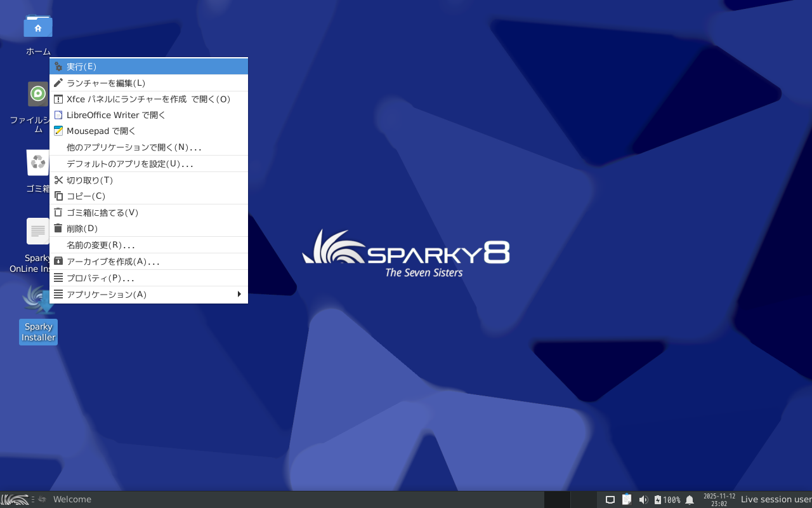The height and width of the screenshot is (508, 812).
Task: Choose the Xfce パネルにランチャーを作成 で開く(O) entry
Action: [x=148, y=99]
